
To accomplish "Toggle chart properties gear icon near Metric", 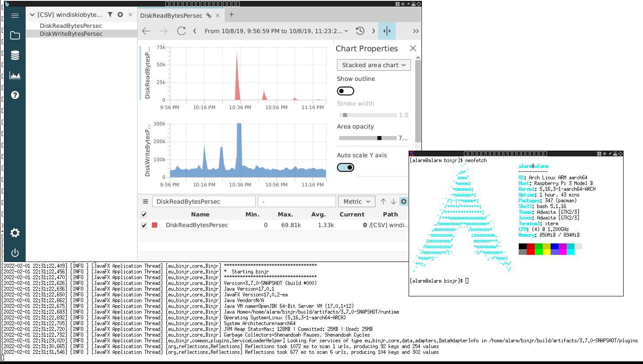I will click(x=404, y=201).
